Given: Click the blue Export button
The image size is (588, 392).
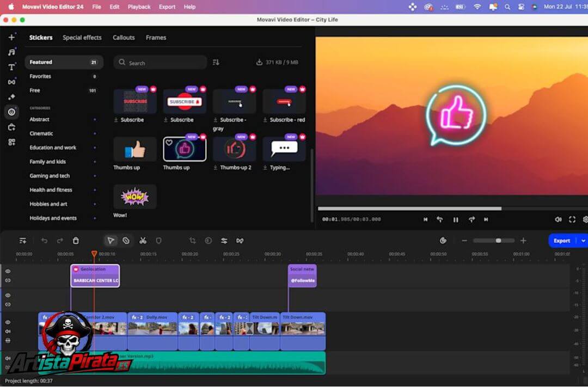Looking at the screenshot, I should [562, 241].
